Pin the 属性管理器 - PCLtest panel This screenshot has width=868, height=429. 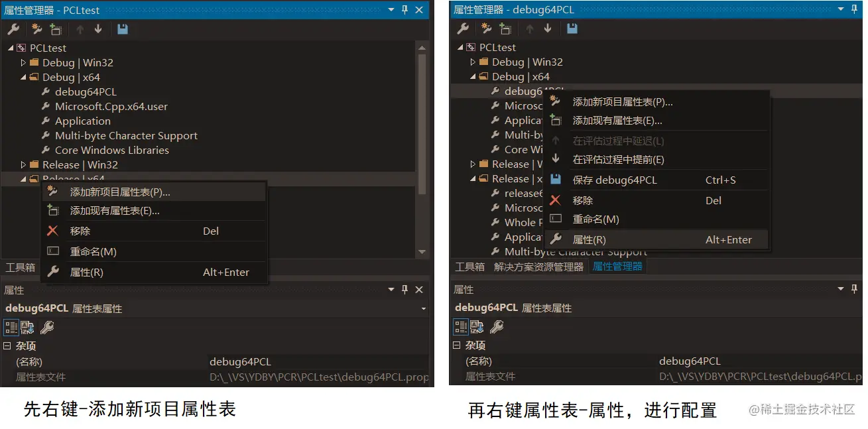click(404, 10)
